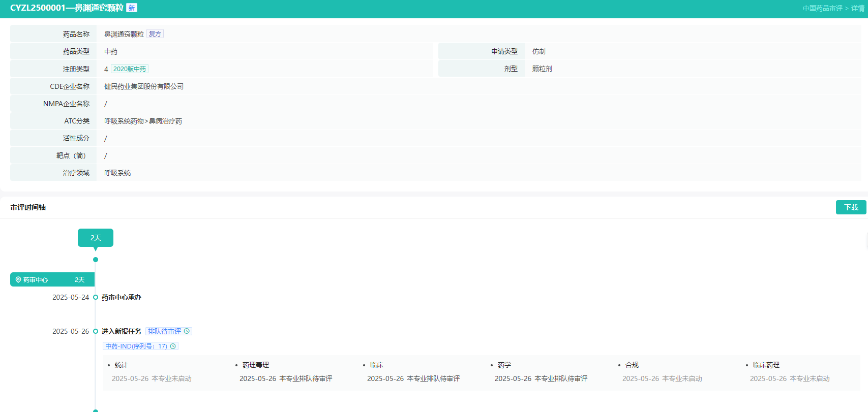Click the top timeline start dot

click(96, 260)
